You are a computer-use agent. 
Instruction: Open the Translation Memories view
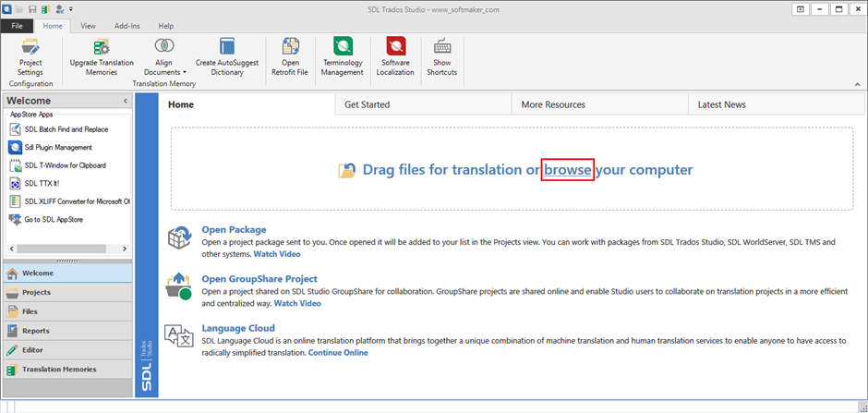tap(67, 370)
